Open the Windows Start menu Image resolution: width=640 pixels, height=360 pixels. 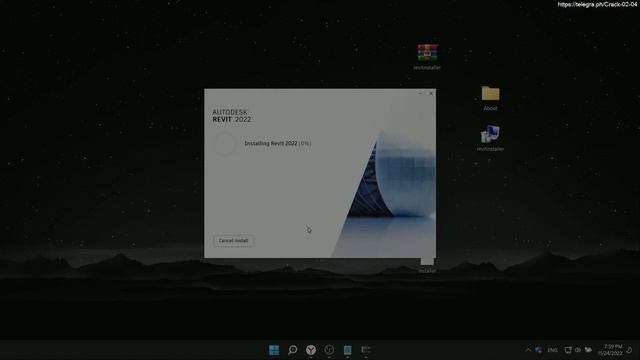[x=274, y=350]
